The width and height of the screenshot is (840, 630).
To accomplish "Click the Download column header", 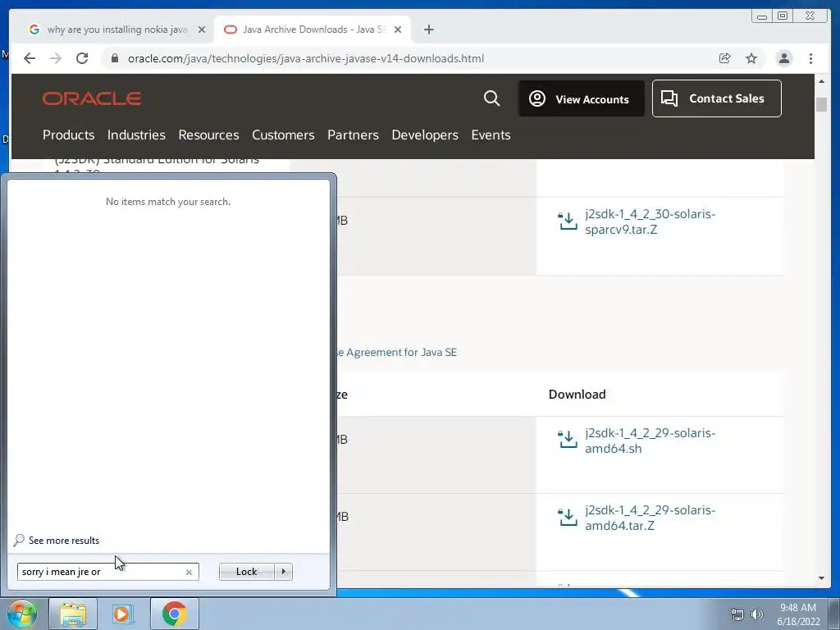I will pyautogui.click(x=577, y=395).
